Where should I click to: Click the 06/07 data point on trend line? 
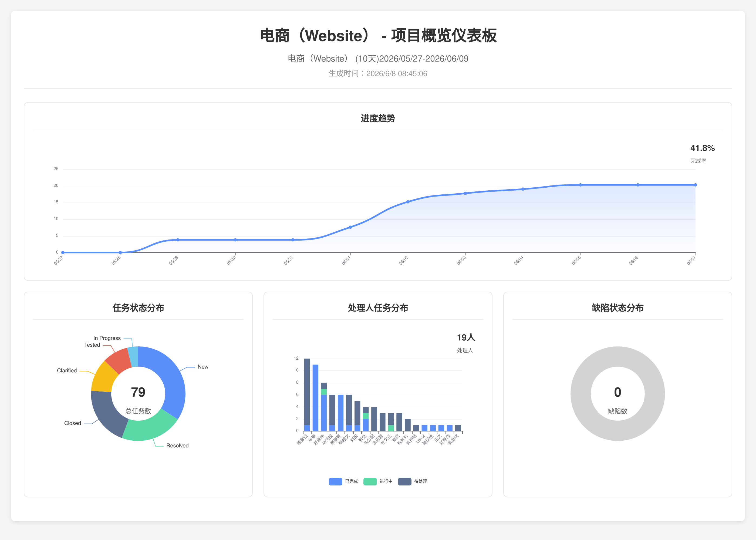pos(696,185)
